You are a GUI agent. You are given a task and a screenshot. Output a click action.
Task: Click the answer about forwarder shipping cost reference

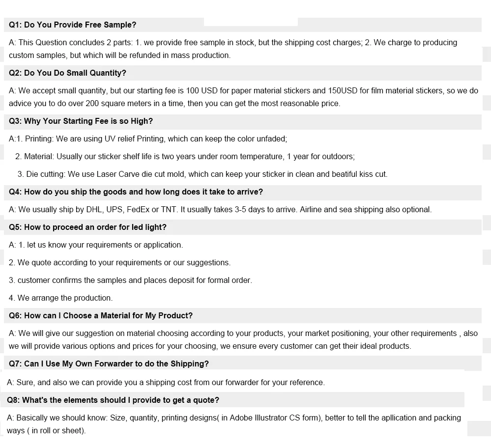click(x=166, y=383)
